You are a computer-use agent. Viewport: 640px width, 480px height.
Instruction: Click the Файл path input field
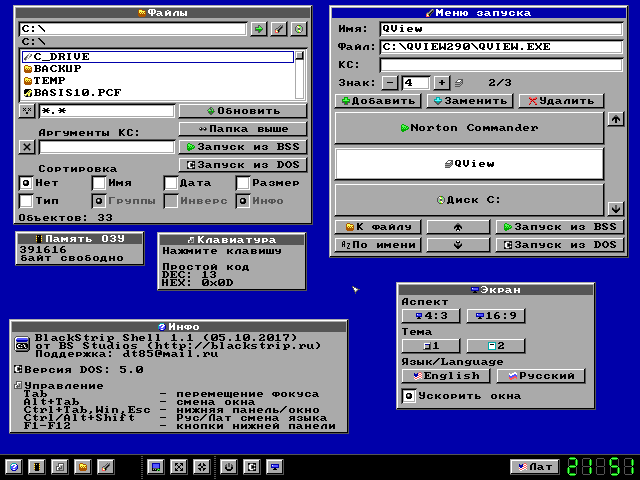(x=501, y=47)
